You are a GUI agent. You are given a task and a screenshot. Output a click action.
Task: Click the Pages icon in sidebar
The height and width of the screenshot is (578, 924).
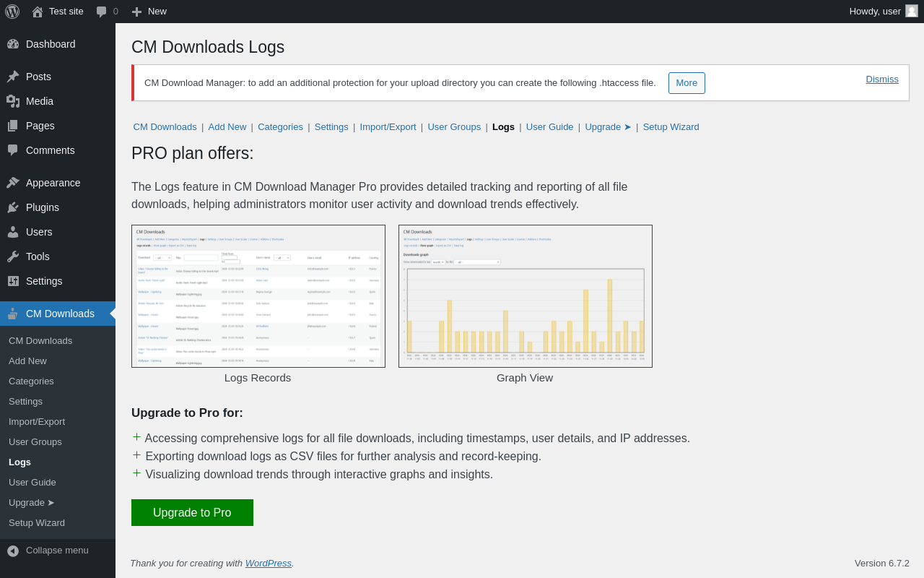click(13, 126)
